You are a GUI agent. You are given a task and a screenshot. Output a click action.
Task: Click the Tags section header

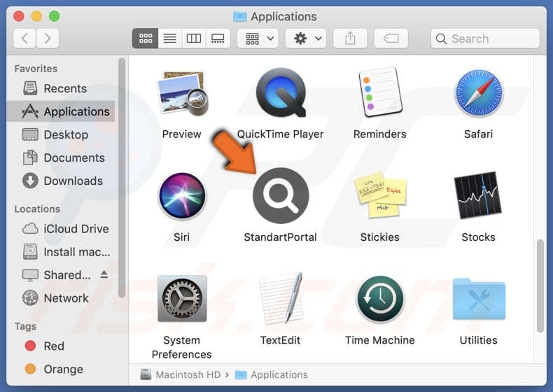click(25, 326)
